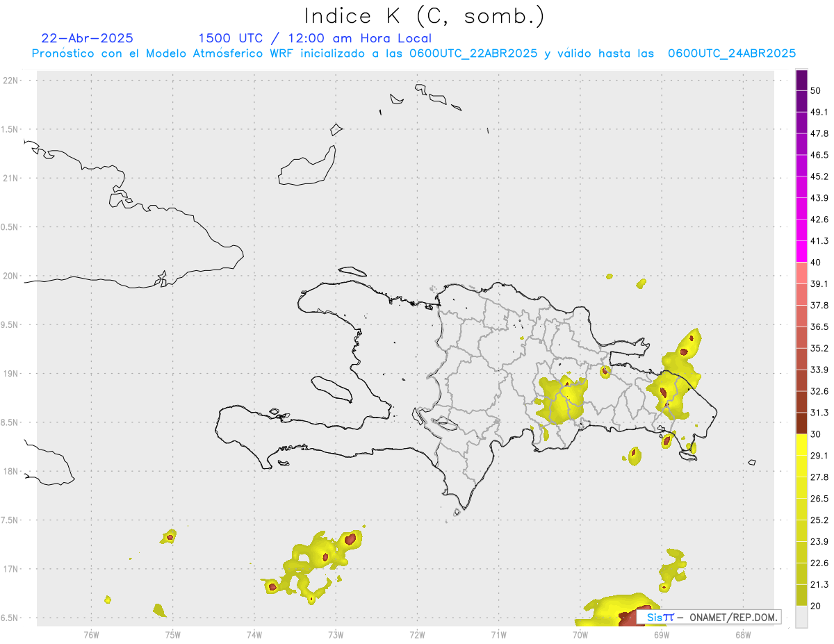Select the date label "22-Abr-2025"

point(88,38)
